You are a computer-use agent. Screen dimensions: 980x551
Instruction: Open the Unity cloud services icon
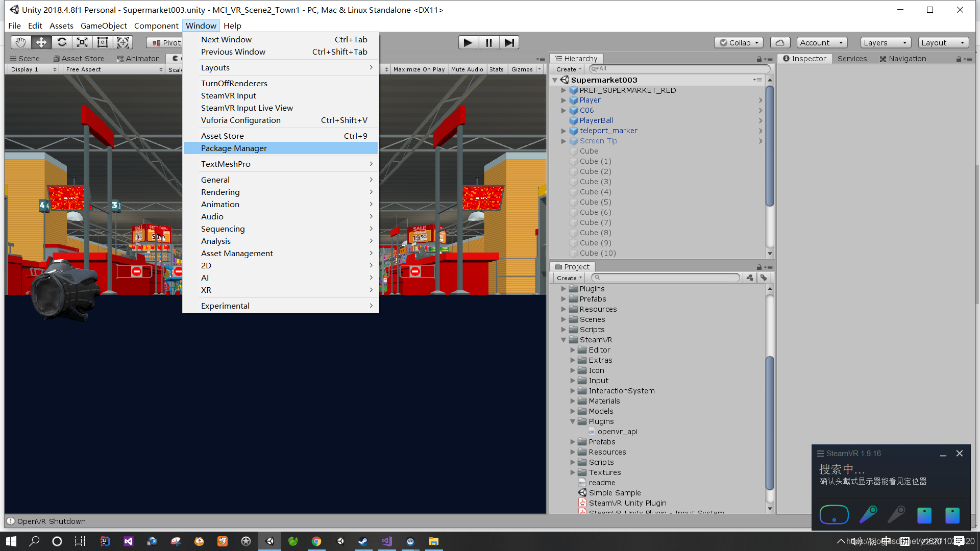780,42
